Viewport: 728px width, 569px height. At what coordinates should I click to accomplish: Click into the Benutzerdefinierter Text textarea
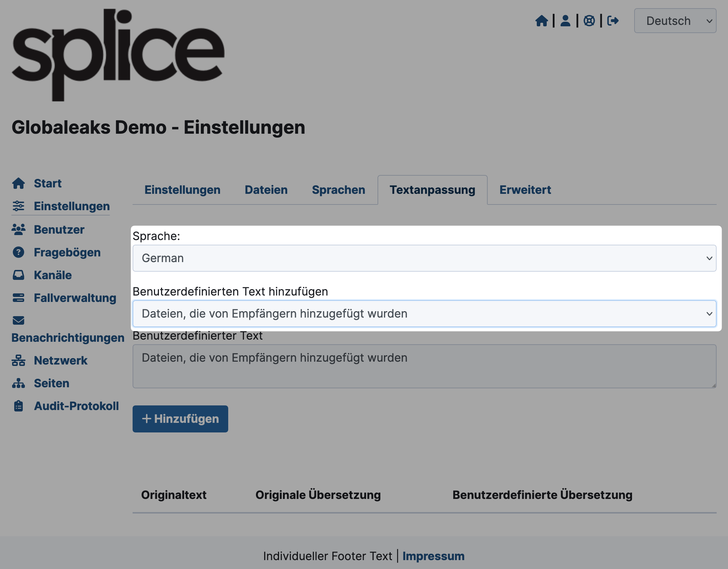[x=424, y=366]
